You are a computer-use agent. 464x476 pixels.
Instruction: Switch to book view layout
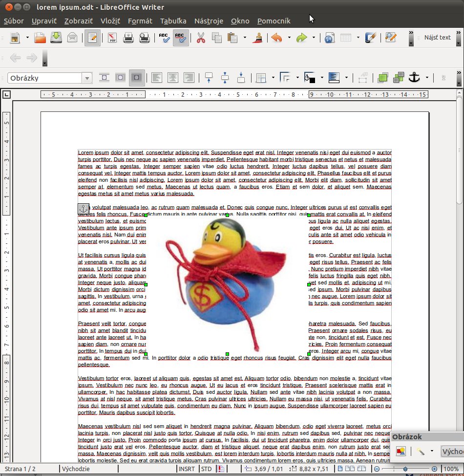coord(361,469)
